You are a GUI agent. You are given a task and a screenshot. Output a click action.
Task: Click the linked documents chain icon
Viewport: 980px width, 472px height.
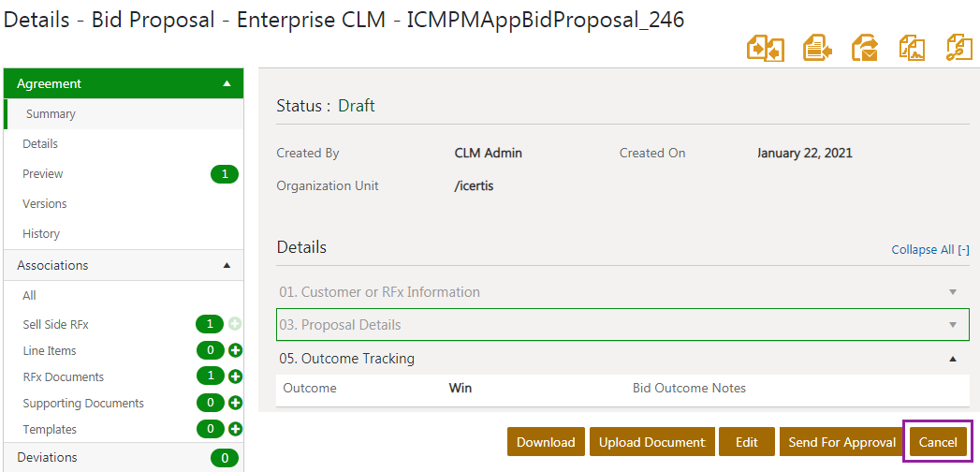click(959, 48)
